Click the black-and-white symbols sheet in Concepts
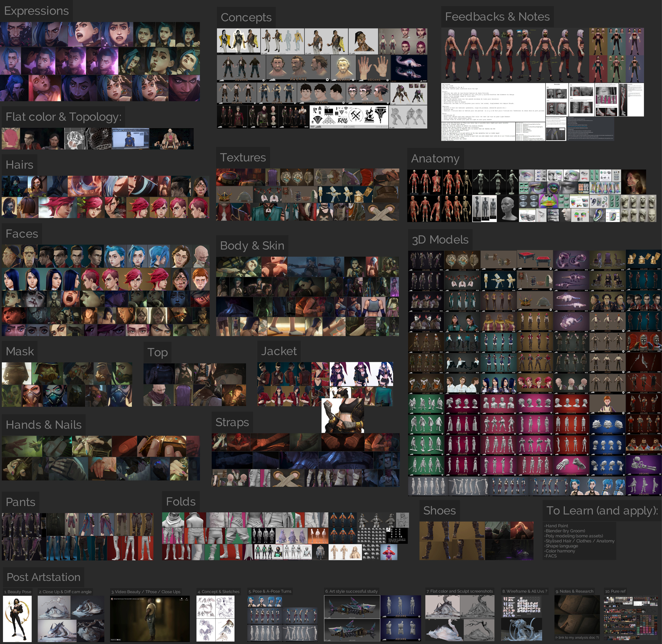Image resolution: width=662 pixels, height=644 pixels. (349, 117)
